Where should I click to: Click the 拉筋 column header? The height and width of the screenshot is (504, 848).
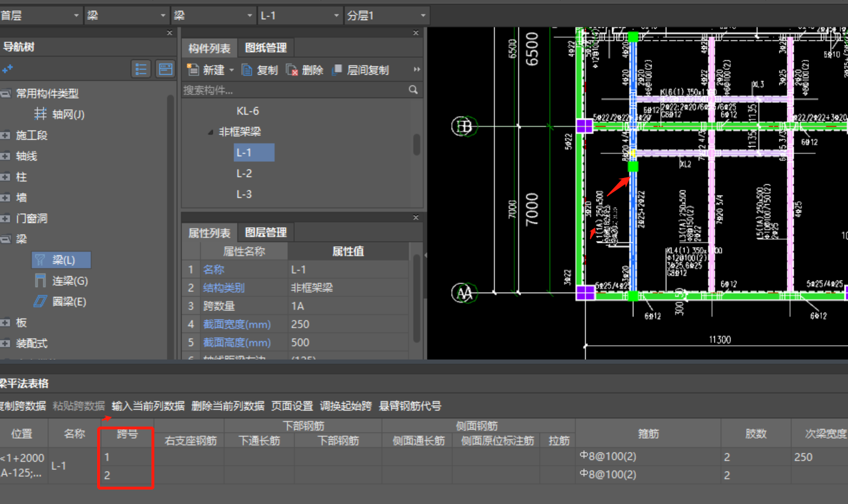558,440
